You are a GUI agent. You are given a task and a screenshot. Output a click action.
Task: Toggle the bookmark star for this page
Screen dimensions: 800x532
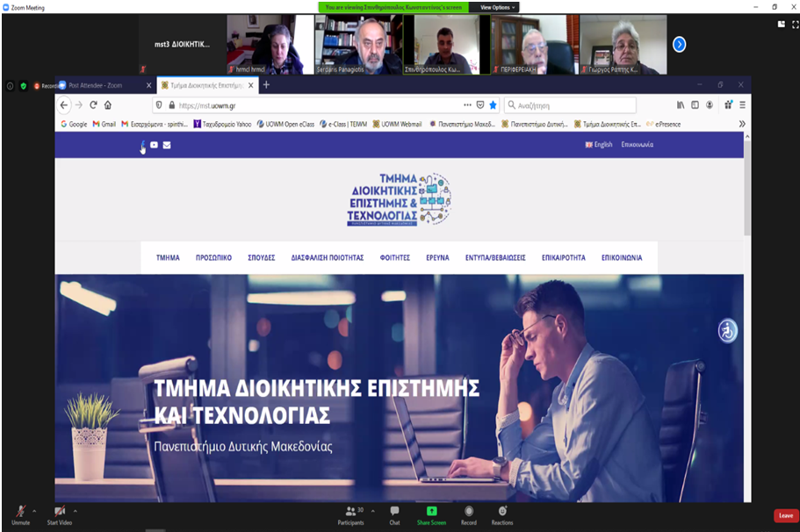click(493, 105)
